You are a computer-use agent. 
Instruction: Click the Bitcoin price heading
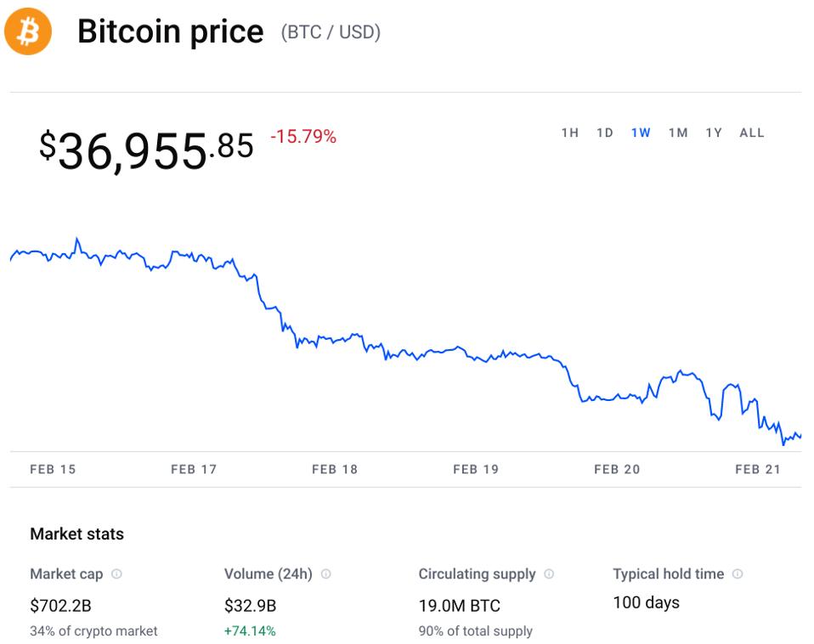point(170,32)
